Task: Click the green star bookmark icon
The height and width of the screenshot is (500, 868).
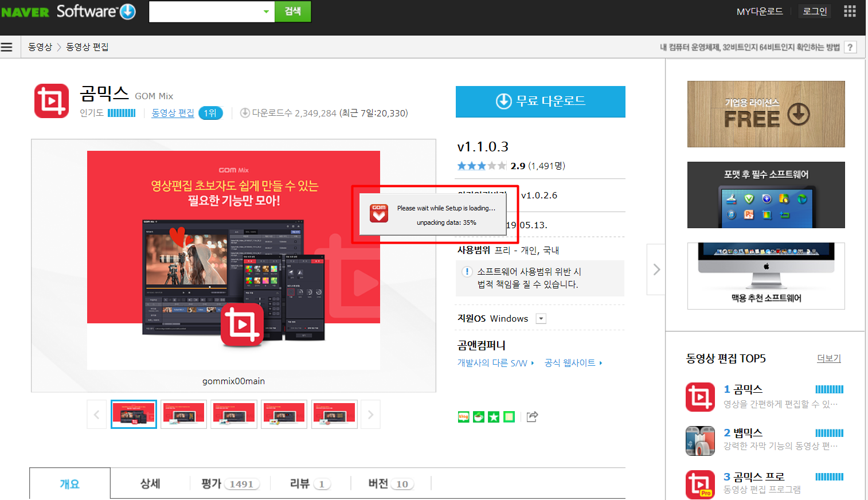Action: (x=494, y=417)
